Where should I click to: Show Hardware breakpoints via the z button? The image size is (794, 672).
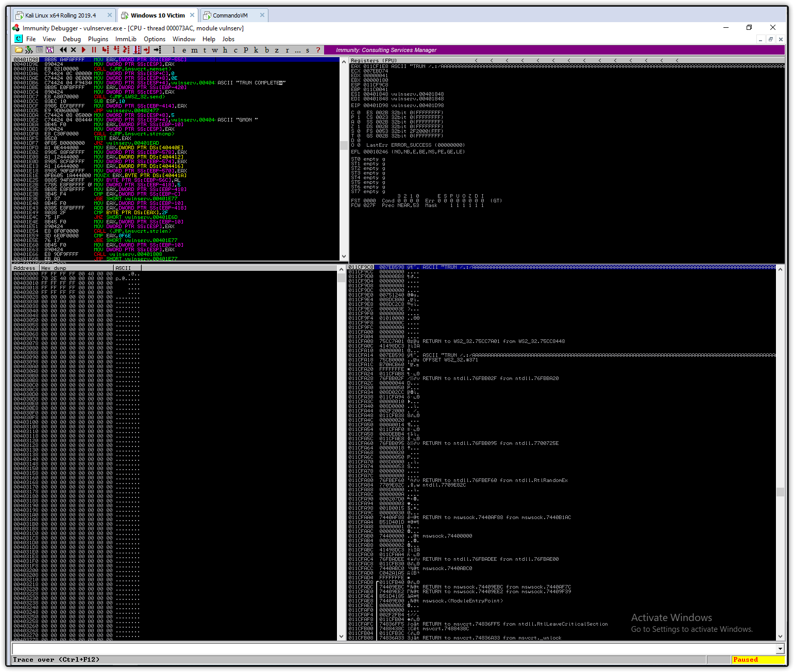point(277,50)
